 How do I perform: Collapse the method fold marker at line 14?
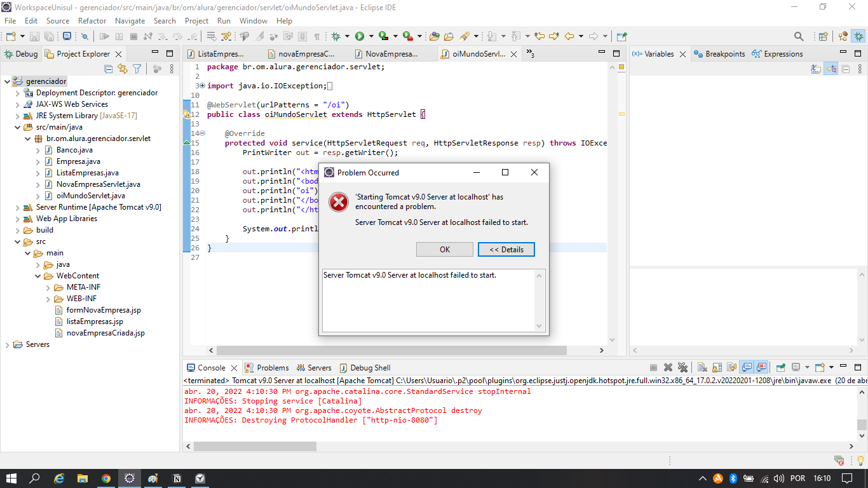coord(202,133)
